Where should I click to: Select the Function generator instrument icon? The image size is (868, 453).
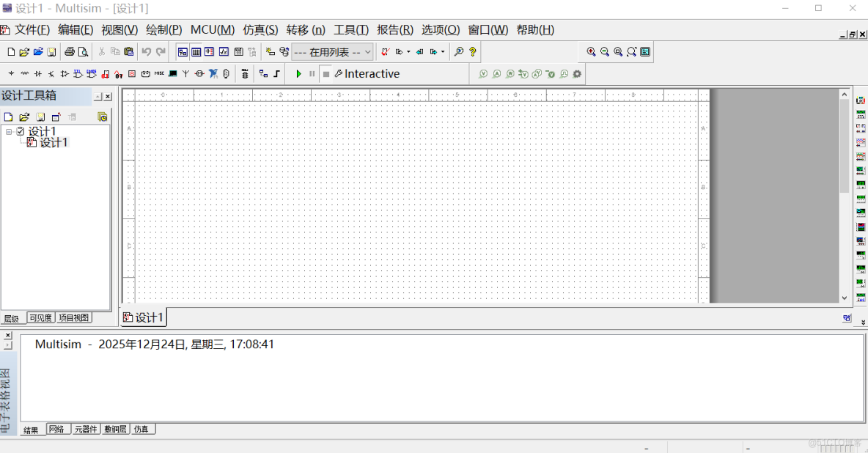[861, 114]
